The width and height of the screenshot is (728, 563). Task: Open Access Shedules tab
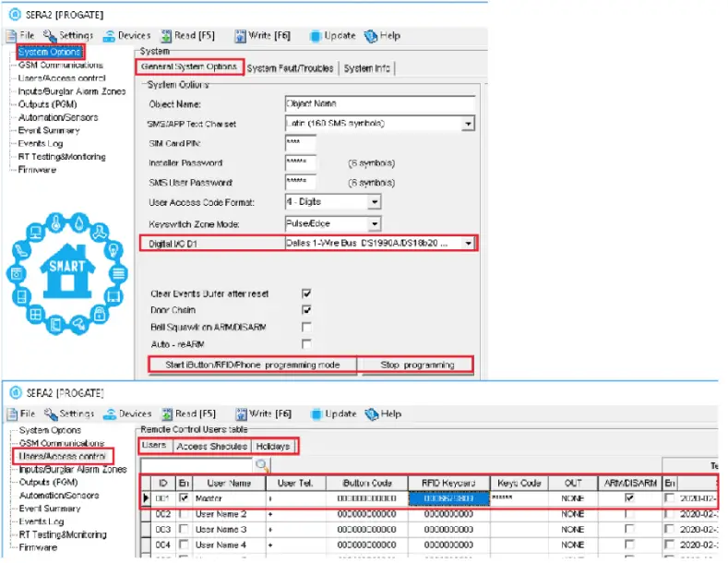coord(211,446)
